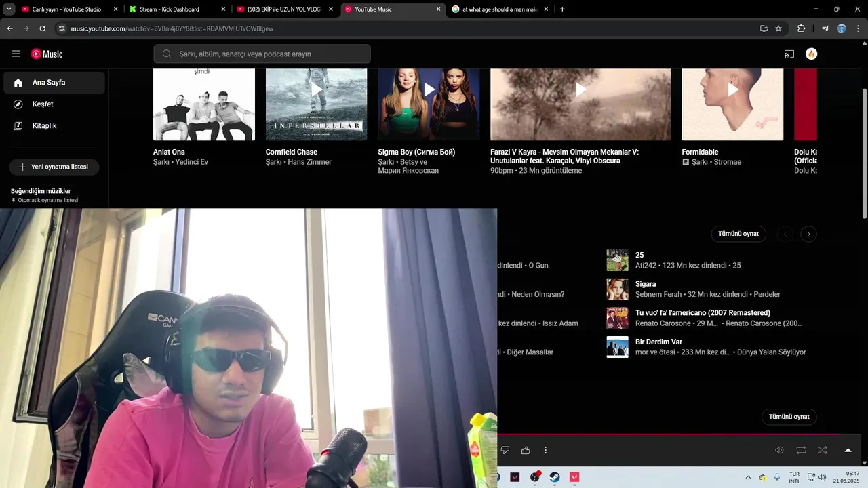
Task: Play the Formidable card
Action: point(732,89)
